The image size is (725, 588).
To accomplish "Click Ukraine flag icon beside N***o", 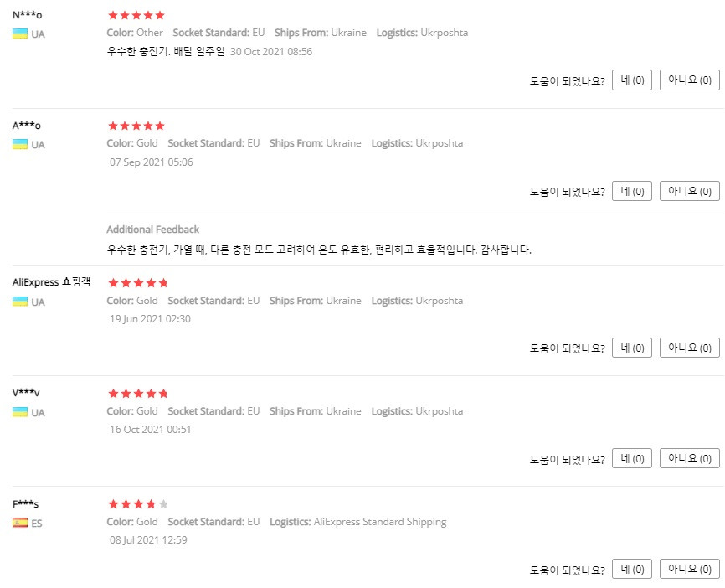I will (x=20, y=34).
